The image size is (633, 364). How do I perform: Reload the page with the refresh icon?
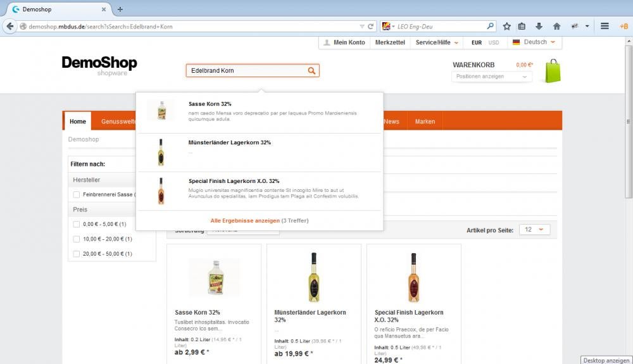370,27
